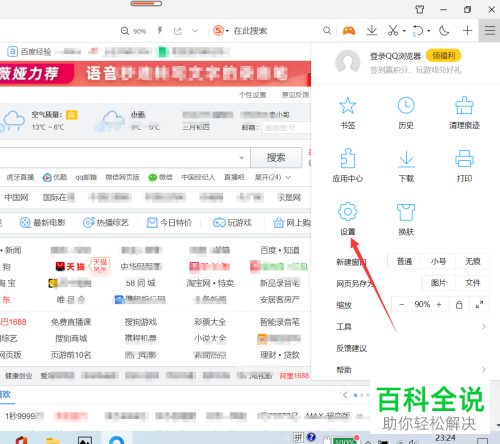Image resolution: width=500 pixels, height=444 pixels.
Task: Click the zoom lock icon
Action: click(x=459, y=305)
